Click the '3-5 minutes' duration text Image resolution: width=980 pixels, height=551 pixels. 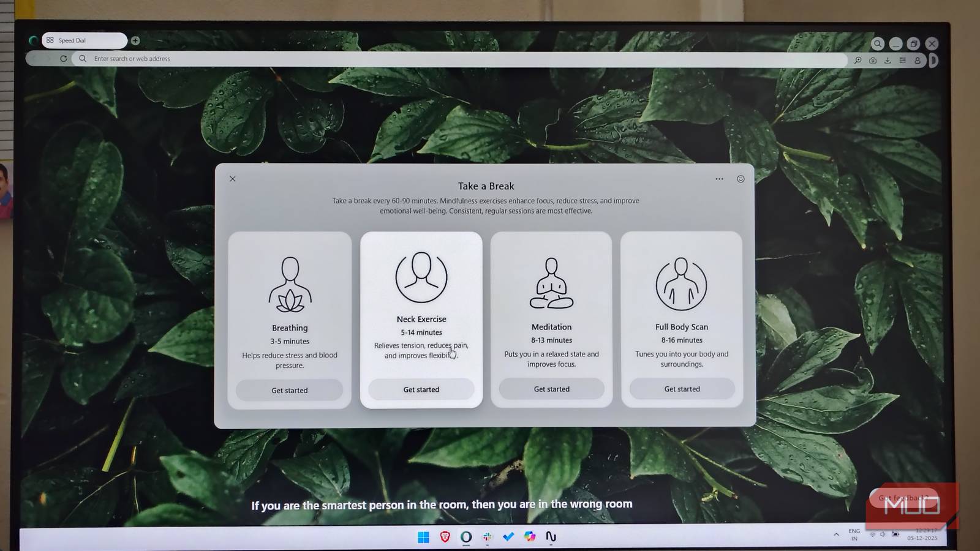290,341
